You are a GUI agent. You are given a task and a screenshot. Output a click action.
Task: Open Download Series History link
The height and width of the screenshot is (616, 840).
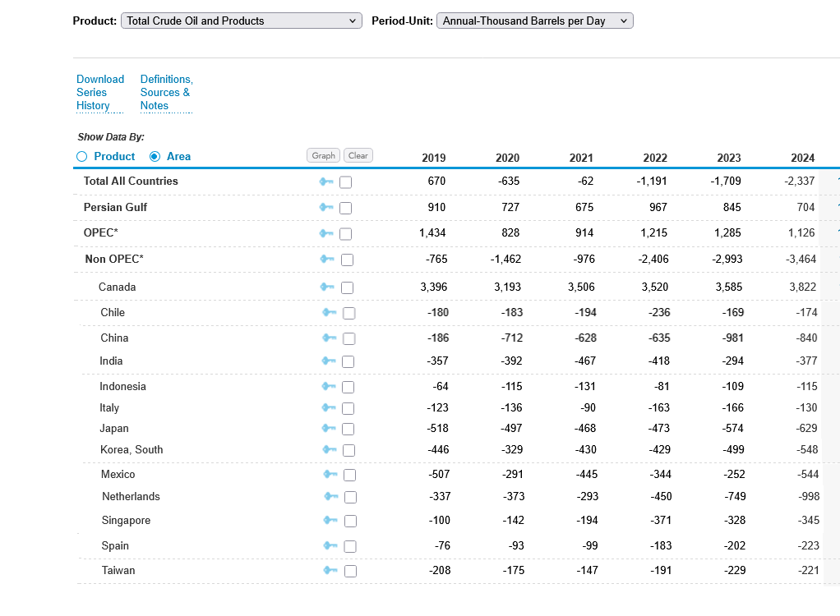99,92
